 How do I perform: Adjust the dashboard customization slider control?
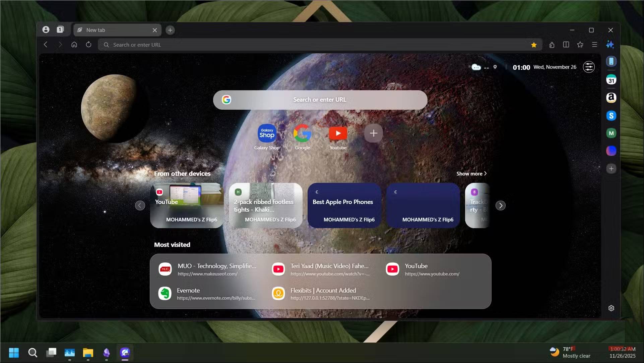coord(589,67)
